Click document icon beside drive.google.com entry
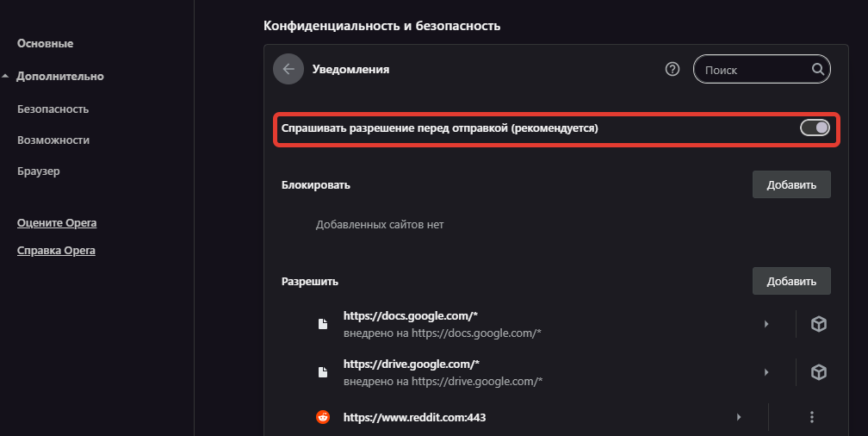Screen dimensions: 868x436 tap(323, 372)
